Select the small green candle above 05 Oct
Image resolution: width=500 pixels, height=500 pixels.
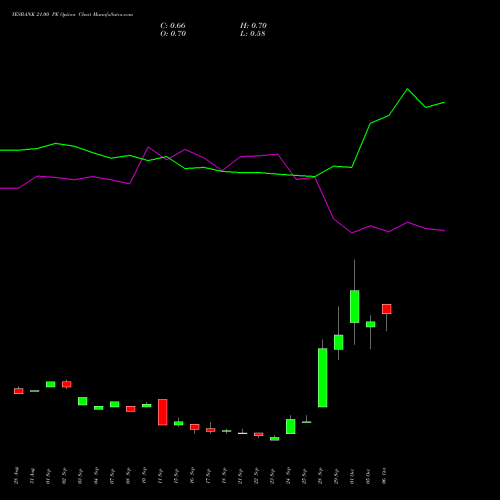pos(371,324)
